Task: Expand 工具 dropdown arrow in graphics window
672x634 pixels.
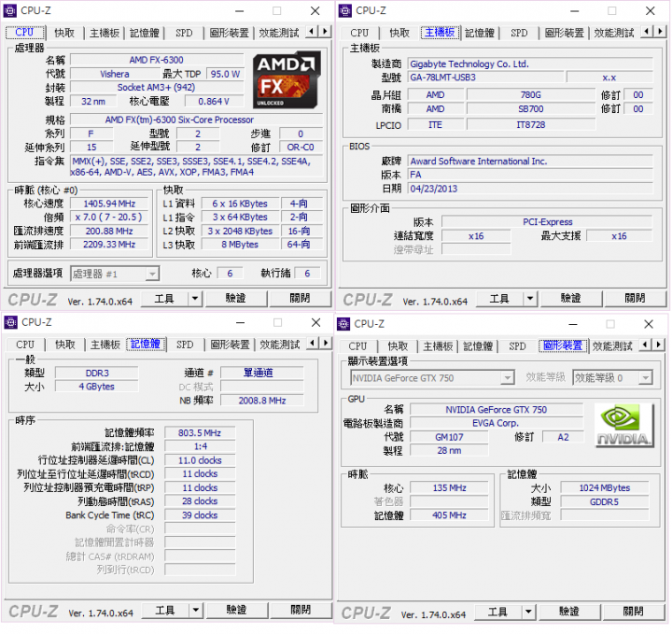Action: 528,612
